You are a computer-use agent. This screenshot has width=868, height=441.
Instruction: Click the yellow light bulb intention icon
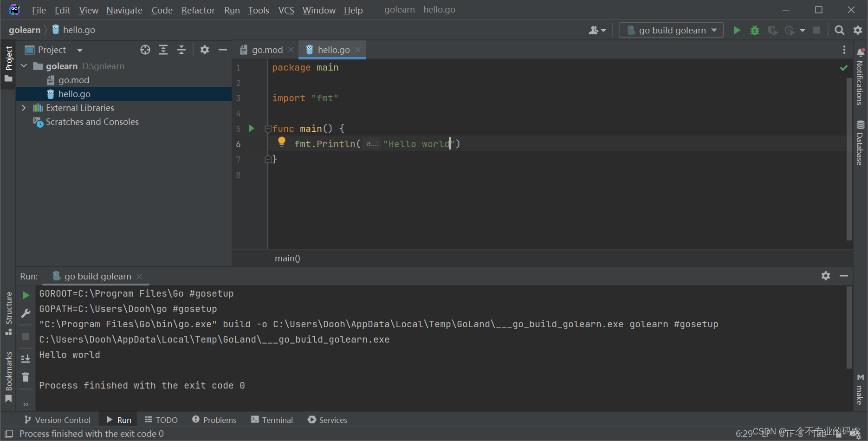[x=282, y=142]
